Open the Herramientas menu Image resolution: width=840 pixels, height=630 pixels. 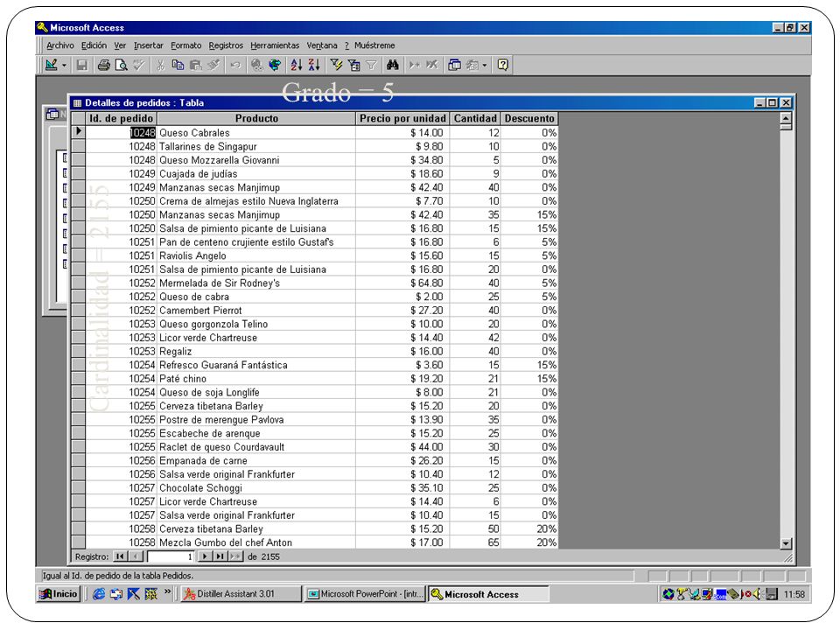(275, 45)
